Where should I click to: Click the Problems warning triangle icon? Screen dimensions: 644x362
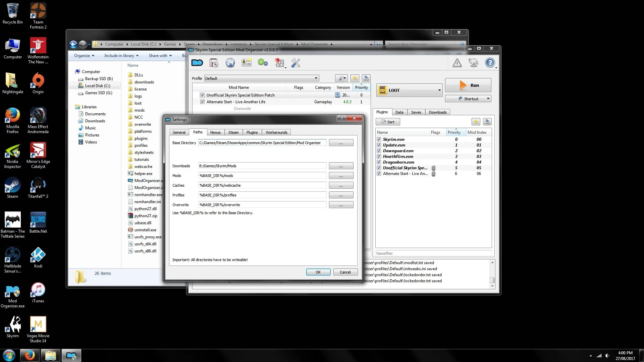click(x=457, y=63)
